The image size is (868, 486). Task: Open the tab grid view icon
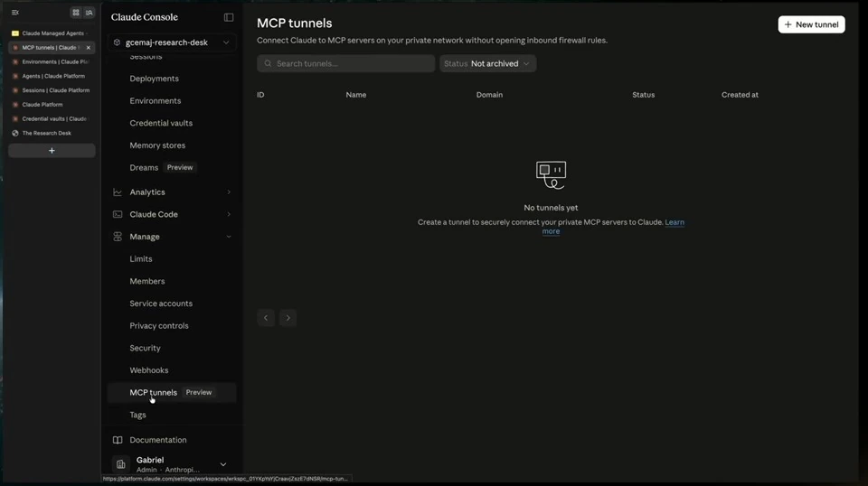pyautogui.click(x=76, y=12)
